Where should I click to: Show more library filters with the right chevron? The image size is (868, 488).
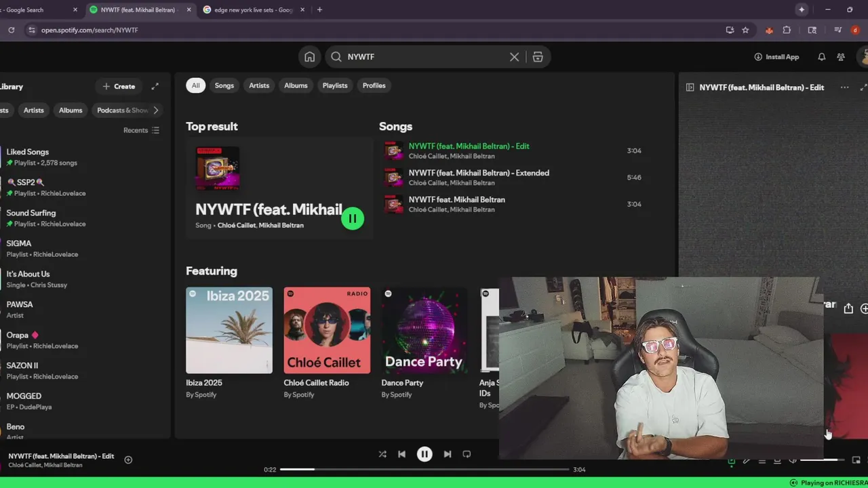point(156,110)
